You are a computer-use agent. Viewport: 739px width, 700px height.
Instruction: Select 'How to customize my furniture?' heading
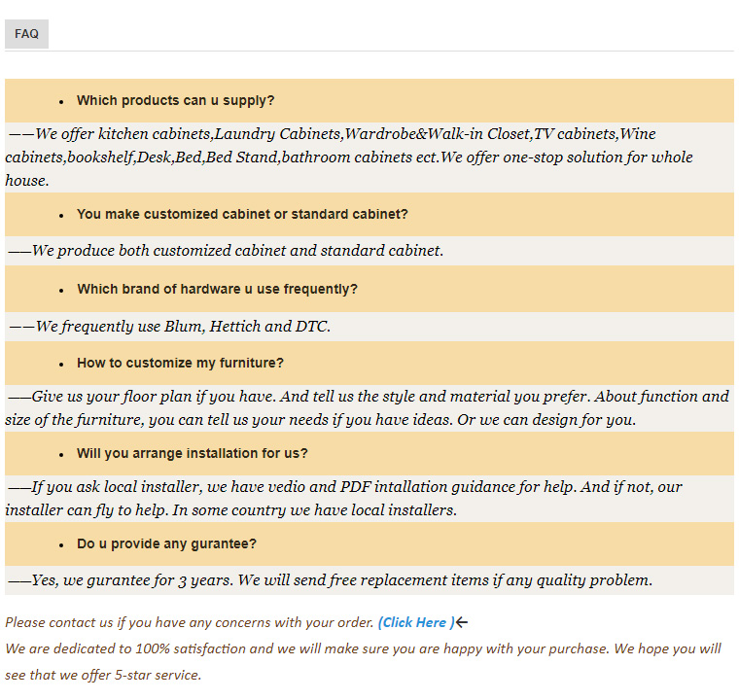coord(180,363)
